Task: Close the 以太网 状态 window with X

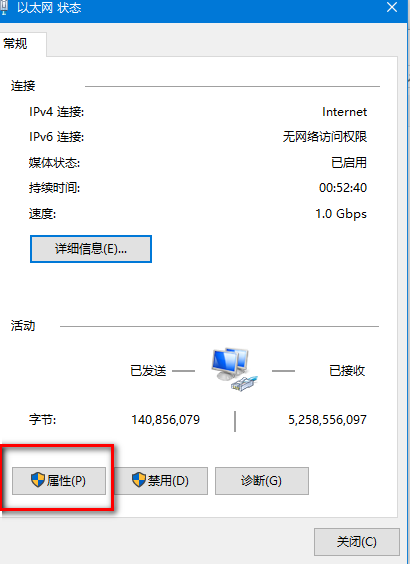Action: coord(392,7)
